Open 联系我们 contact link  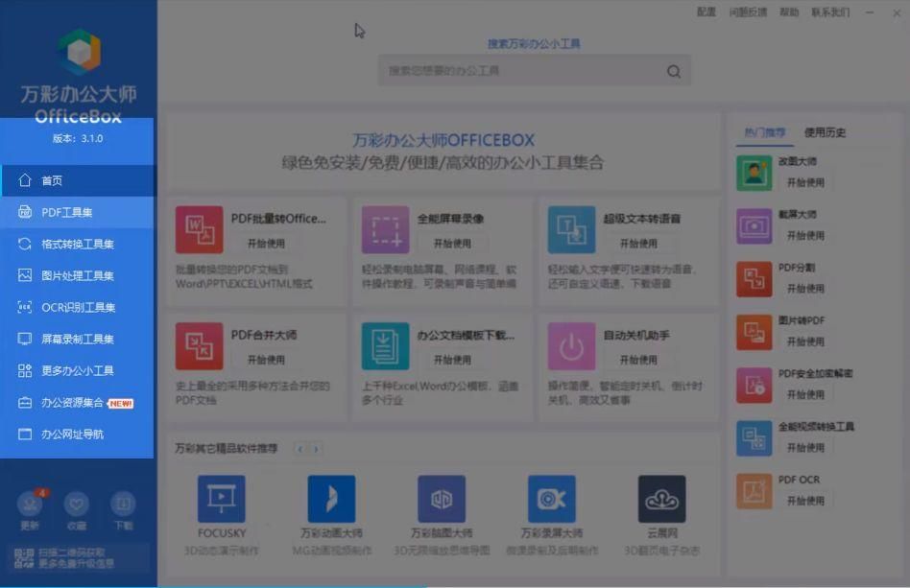click(830, 12)
